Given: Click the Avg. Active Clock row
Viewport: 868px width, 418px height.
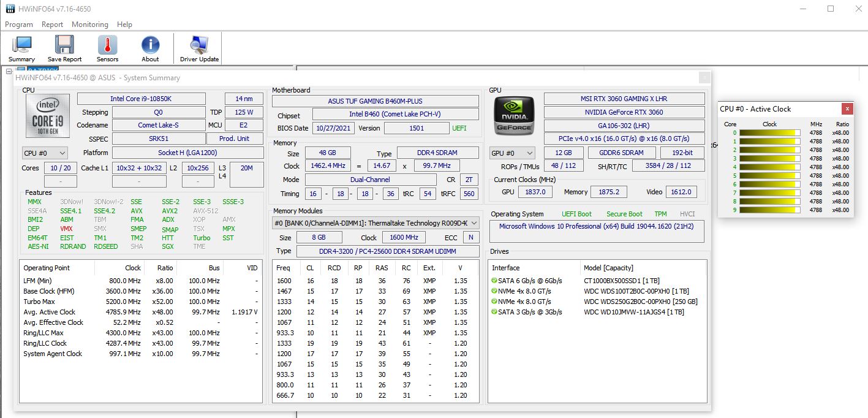Looking at the screenshot, I should tap(141, 312).
